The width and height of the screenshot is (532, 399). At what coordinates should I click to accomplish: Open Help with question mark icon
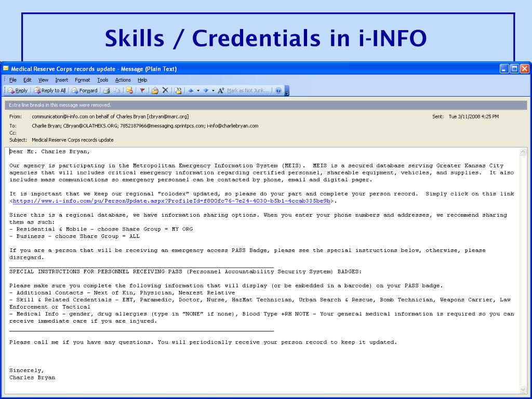pos(278,90)
